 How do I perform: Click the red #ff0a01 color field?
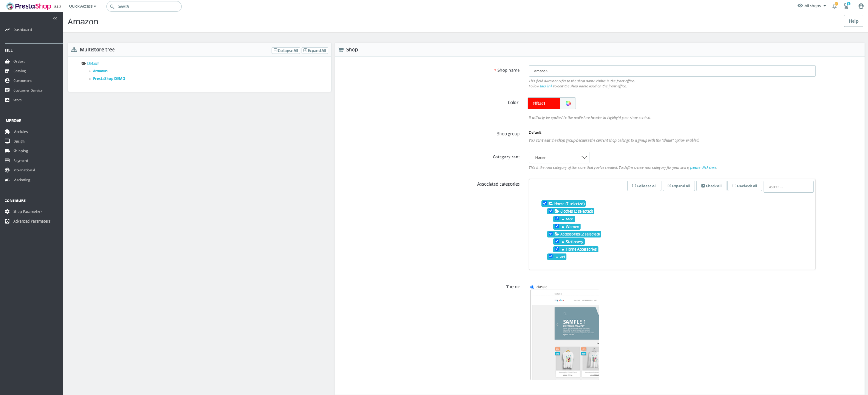[543, 103]
